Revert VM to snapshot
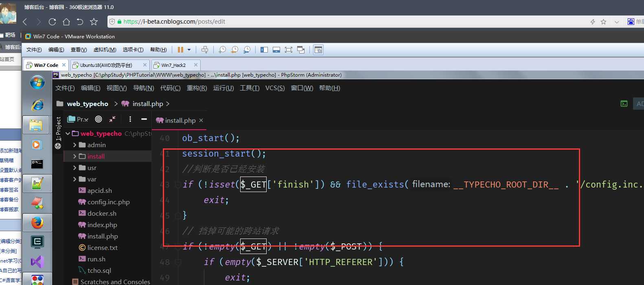This screenshot has width=644, height=285. tap(234, 50)
